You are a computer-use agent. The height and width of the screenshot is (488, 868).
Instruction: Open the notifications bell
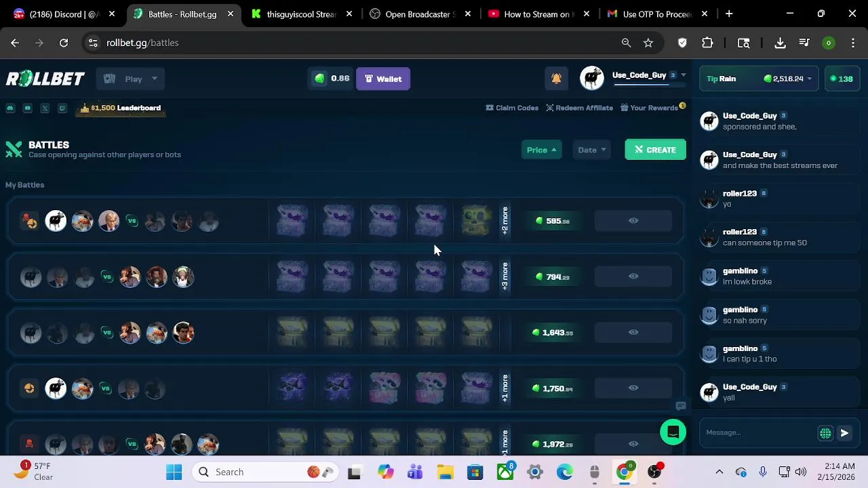(x=556, y=79)
